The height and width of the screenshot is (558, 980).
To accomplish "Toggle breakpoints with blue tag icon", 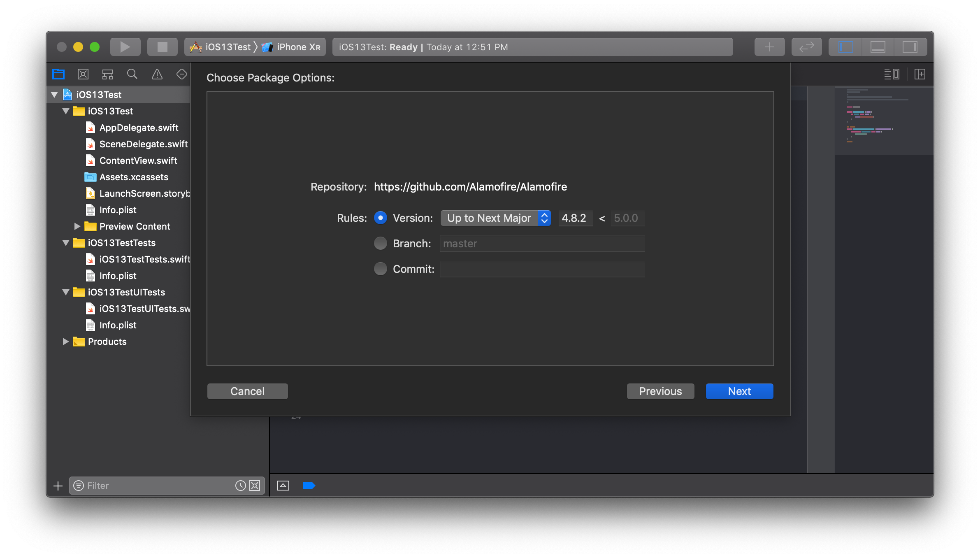I will pyautogui.click(x=309, y=486).
